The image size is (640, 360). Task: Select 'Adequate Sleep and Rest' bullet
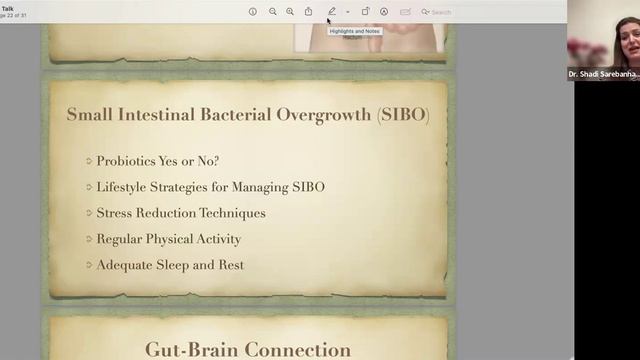[x=170, y=265]
